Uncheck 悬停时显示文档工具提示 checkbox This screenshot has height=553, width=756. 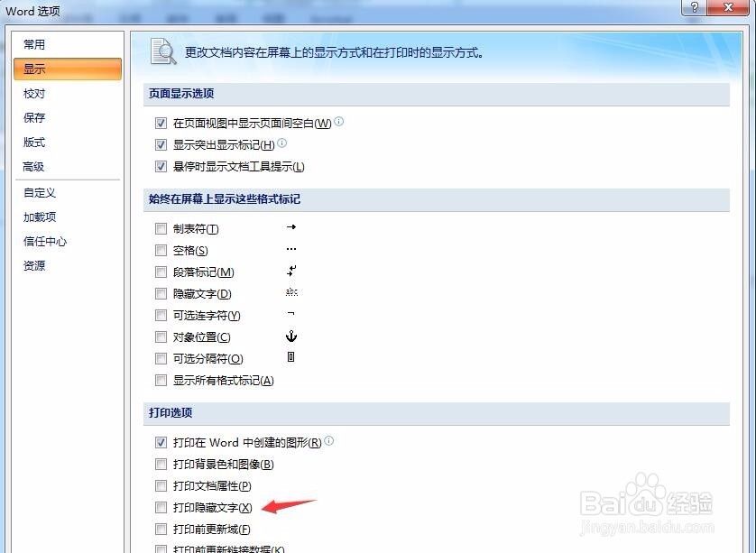pyautogui.click(x=161, y=167)
